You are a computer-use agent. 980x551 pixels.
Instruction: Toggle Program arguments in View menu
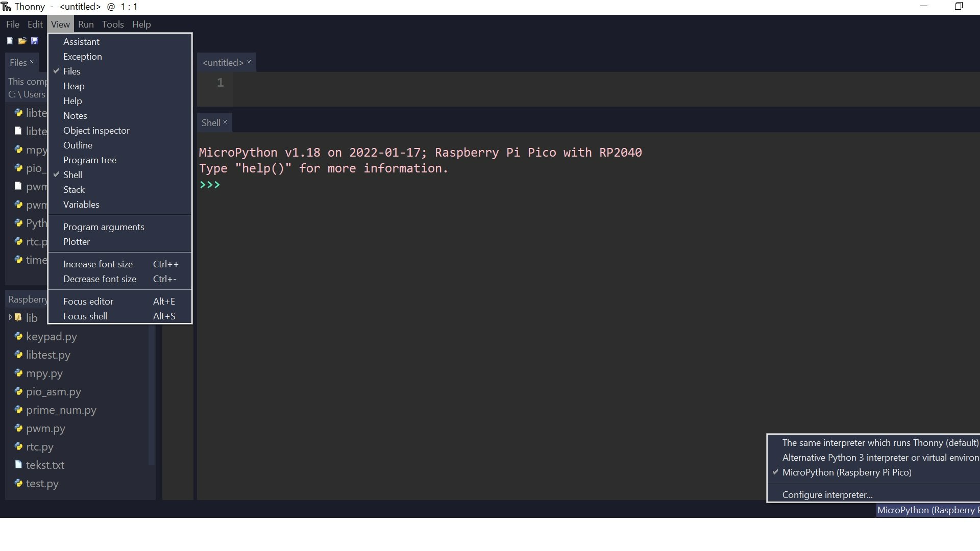pyautogui.click(x=120, y=227)
